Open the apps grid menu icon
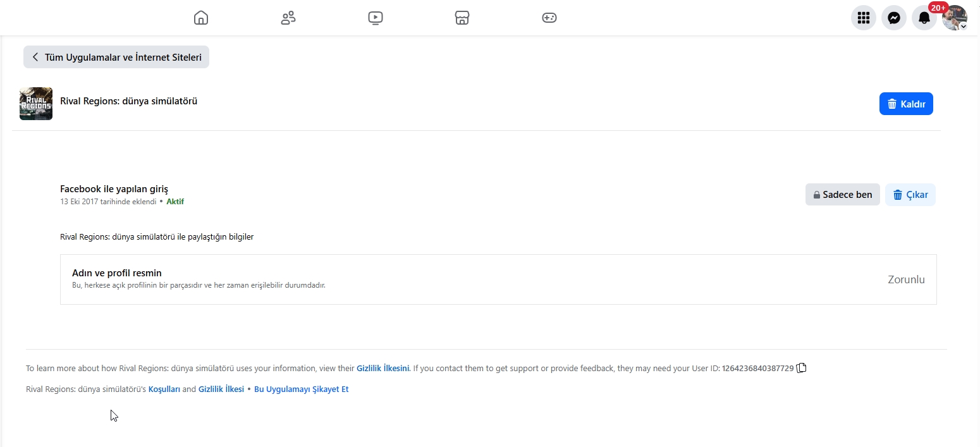The image size is (980, 447). click(864, 18)
